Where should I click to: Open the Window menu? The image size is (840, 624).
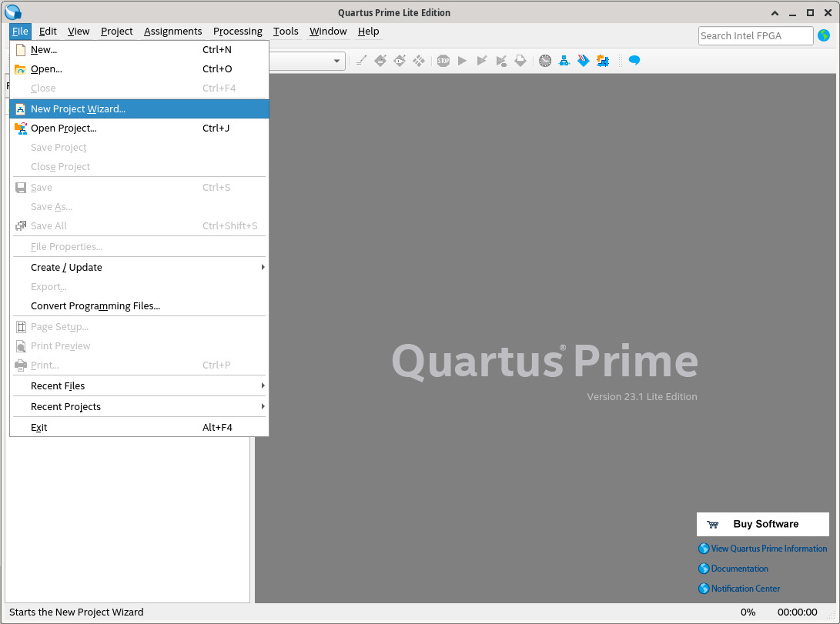click(329, 32)
